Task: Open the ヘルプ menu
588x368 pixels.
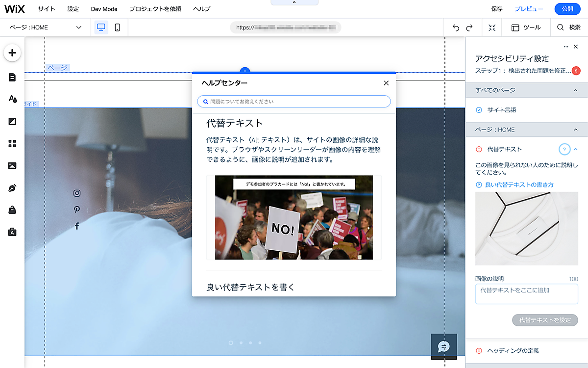Action: (x=201, y=9)
